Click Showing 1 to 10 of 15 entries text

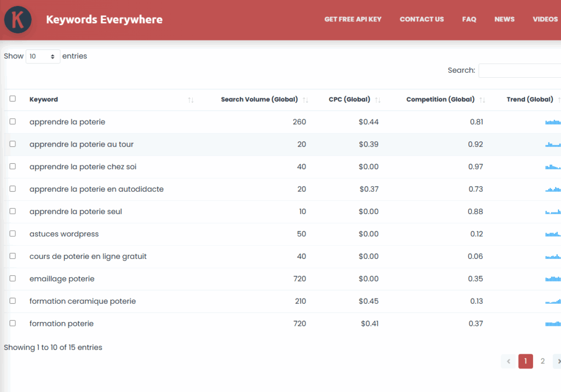tap(53, 347)
